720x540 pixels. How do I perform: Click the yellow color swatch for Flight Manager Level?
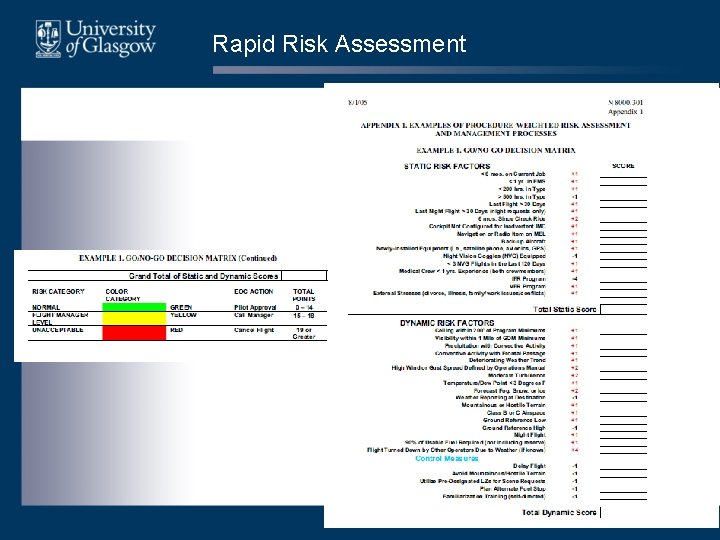(134, 319)
